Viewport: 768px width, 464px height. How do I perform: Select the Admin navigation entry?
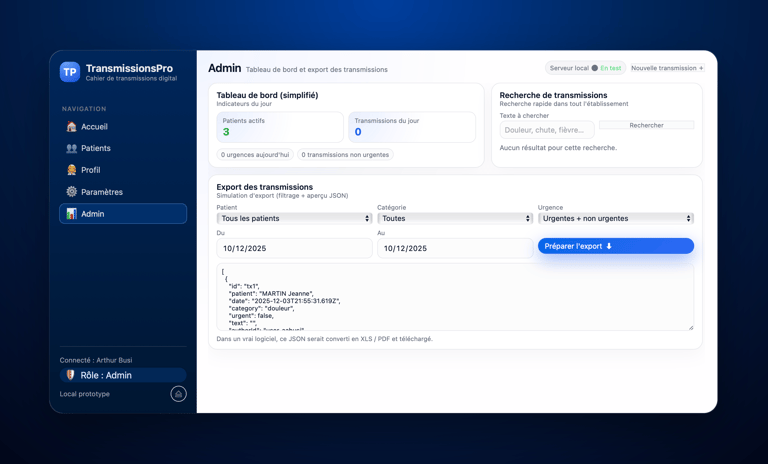pyautogui.click(x=123, y=214)
